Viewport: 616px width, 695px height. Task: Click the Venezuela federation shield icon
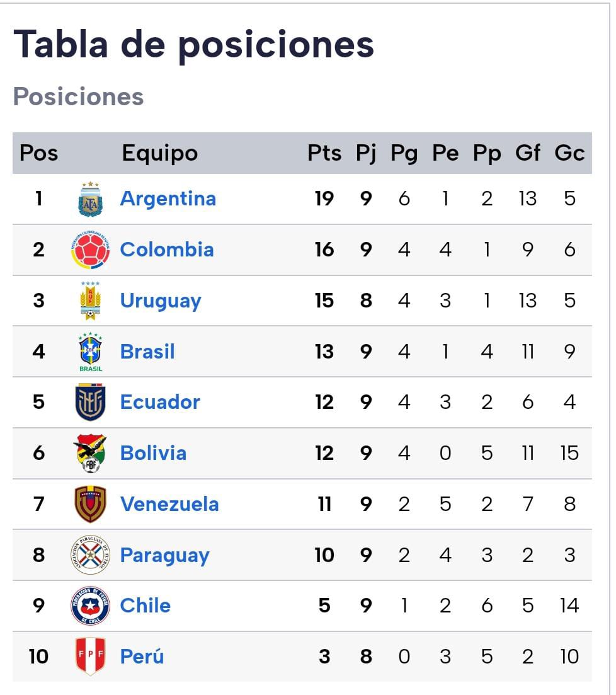click(90, 504)
